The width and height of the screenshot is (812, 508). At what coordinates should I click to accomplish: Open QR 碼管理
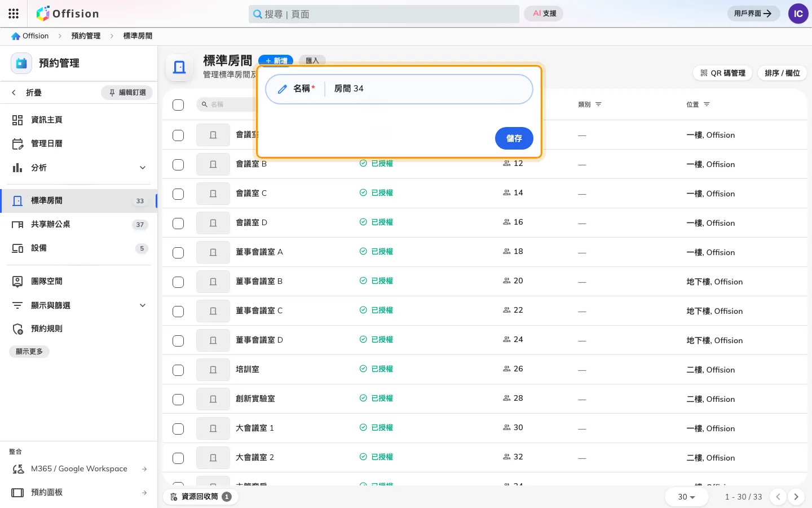tap(722, 73)
